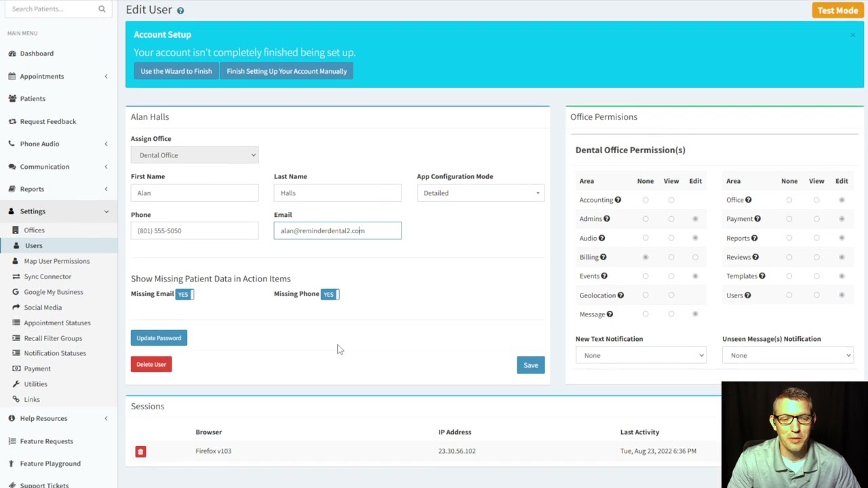Image resolution: width=868 pixels, height=488 pixels.
Task: Set Templates permission to None
Action: tap(789, 276)
